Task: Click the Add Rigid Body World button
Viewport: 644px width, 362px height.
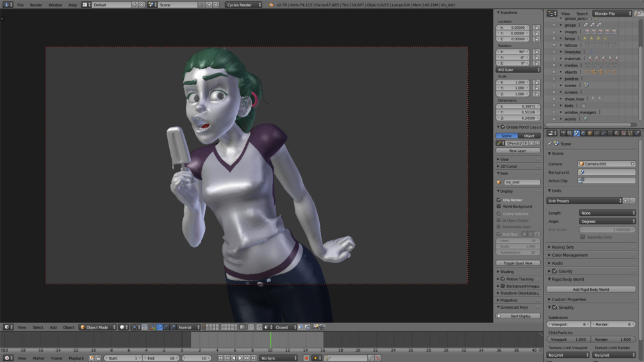Action: click(591, 290)
